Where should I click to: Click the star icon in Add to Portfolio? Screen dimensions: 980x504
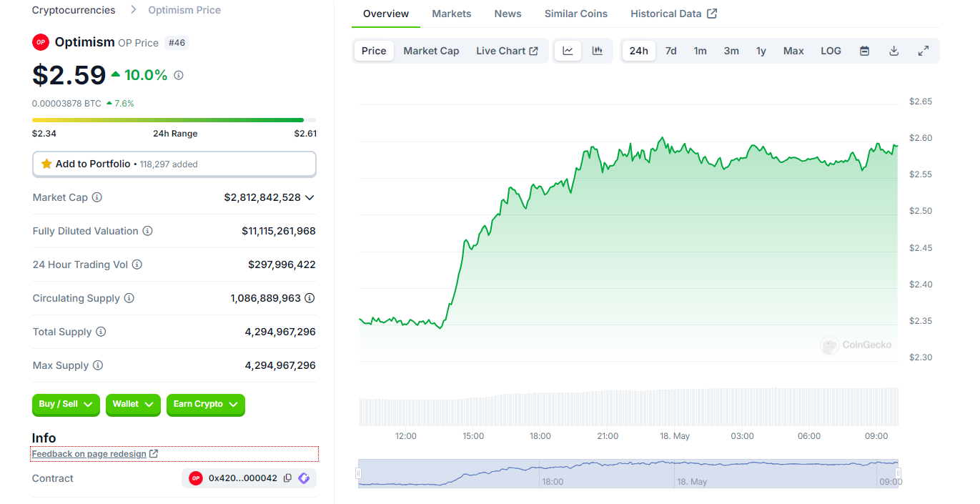pyautogui.click(x=46, y=164)
